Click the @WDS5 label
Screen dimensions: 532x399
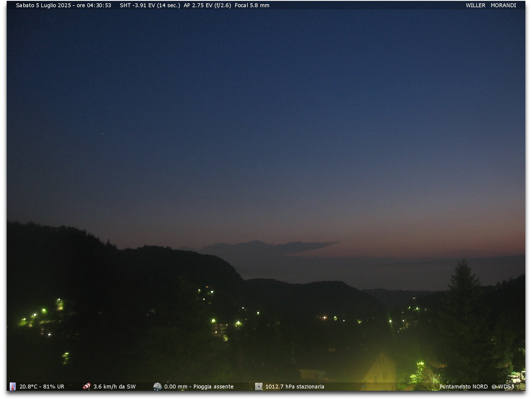503,387
